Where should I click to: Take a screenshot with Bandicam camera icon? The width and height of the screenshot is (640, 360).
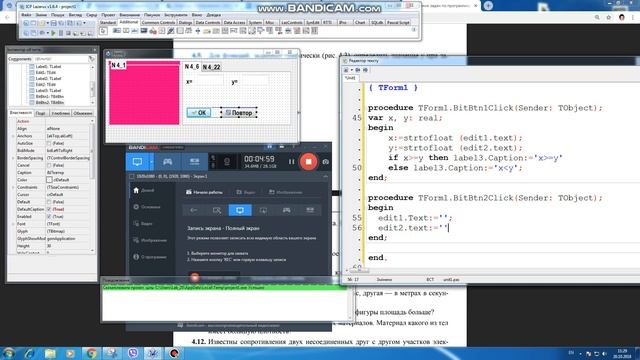(x=325, y=162)
